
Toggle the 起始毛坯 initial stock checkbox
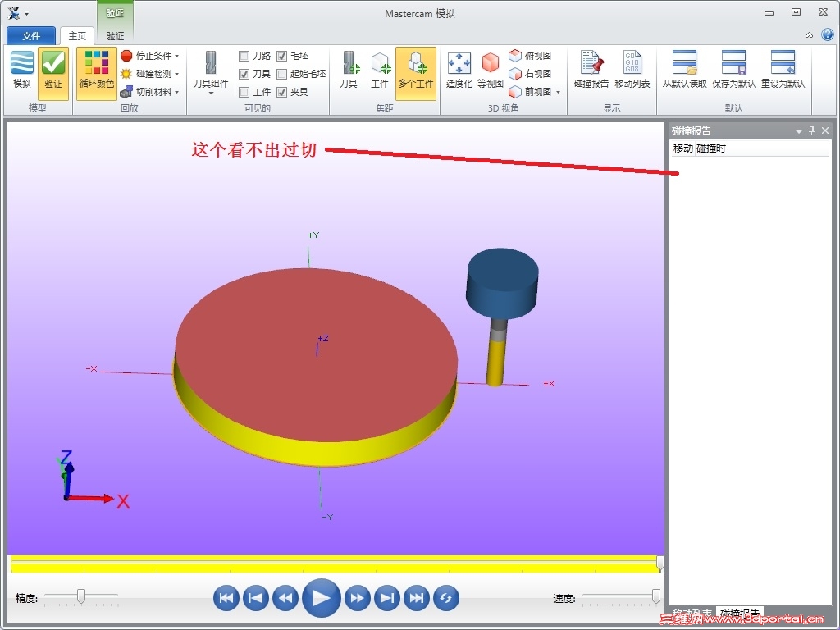pos(282,74)
